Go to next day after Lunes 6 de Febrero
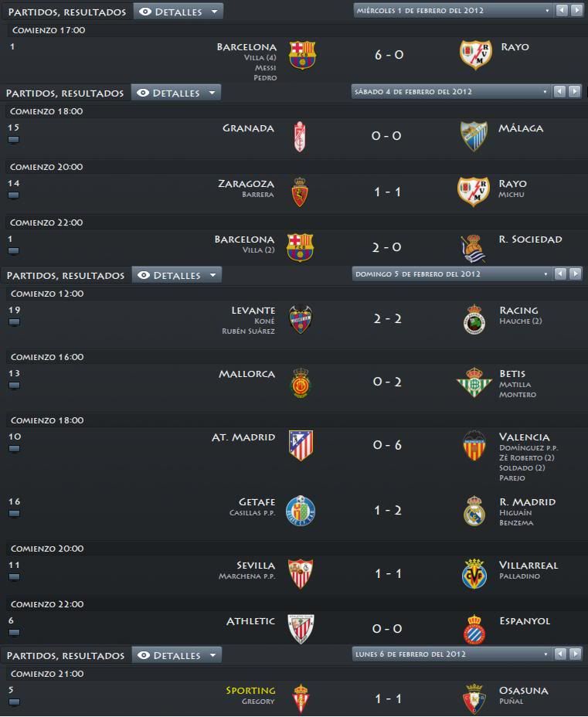This screenshot has height=717, width=588. (575, 654)
